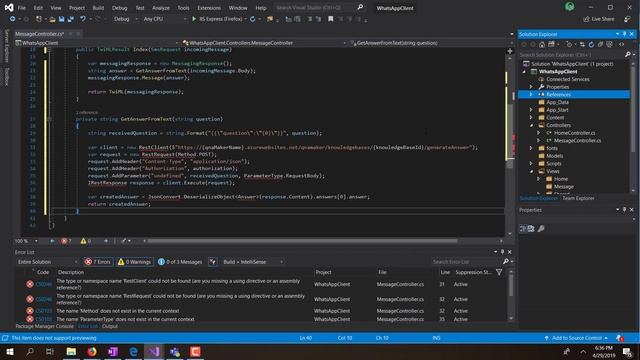Click the Navigate Backward toolbar icon

[12, 19]
